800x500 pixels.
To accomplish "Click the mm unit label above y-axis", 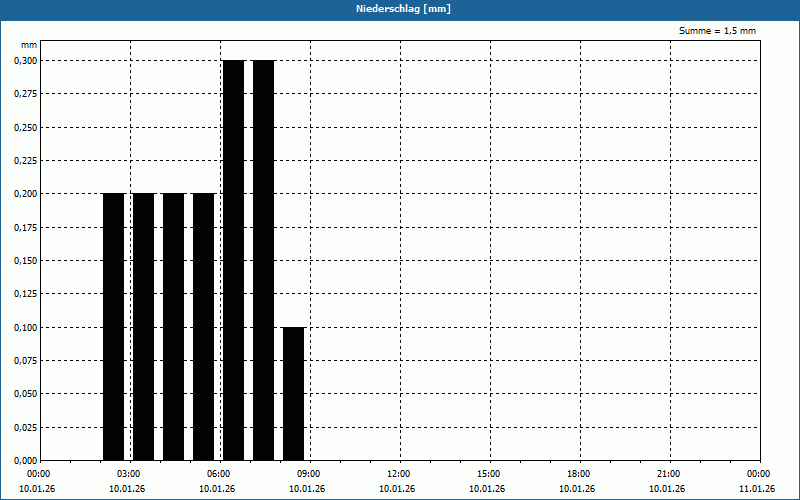I will (x=29, y=46).
